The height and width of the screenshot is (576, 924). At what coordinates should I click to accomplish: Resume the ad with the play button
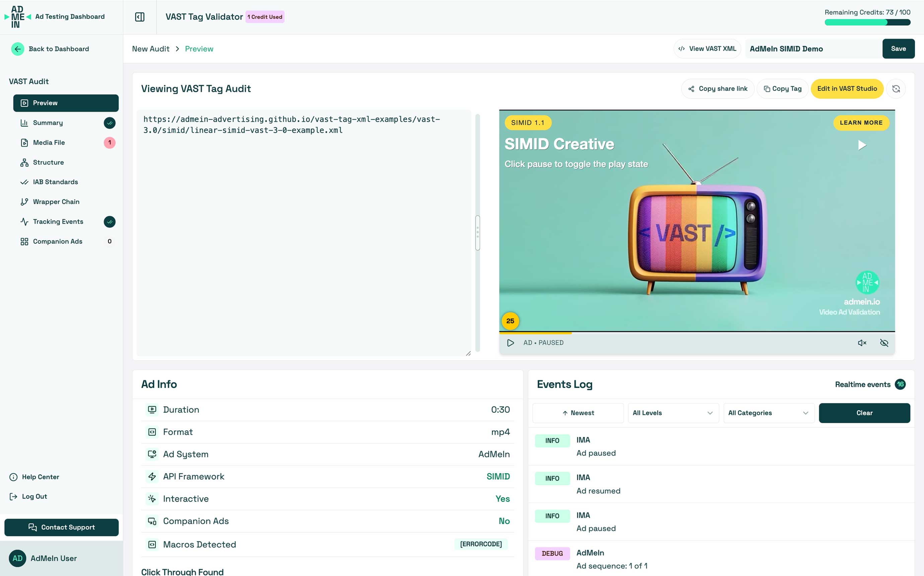pyautogui.click(x=511, y=343)
